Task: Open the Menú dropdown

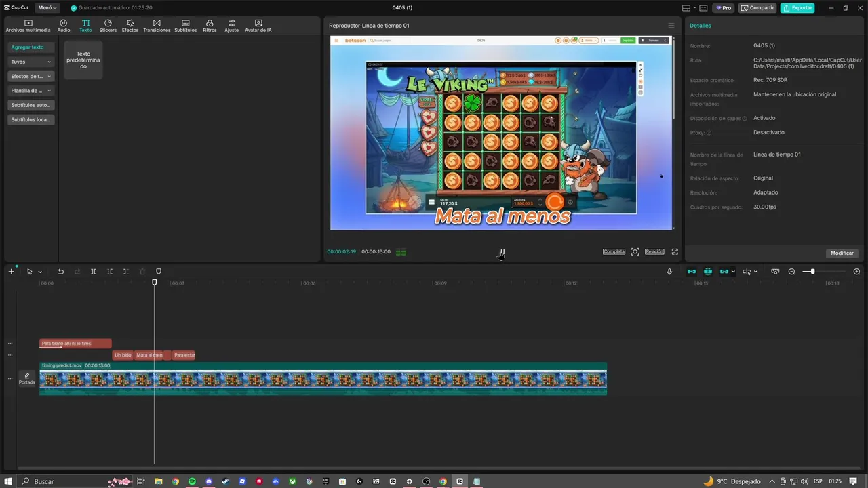Action: coord(47,8)
